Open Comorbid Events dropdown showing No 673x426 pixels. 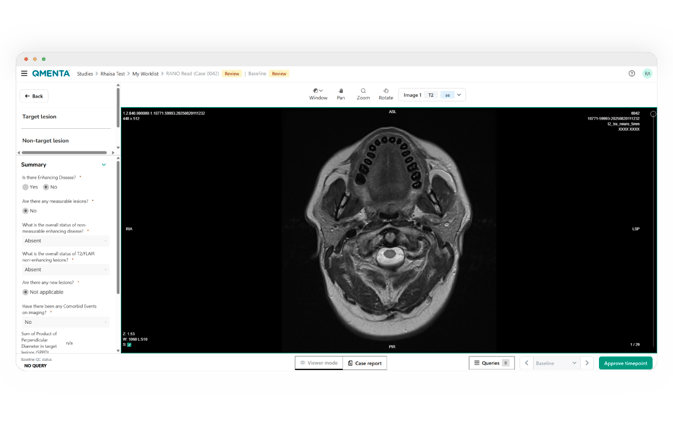click(x=66, y=322)
